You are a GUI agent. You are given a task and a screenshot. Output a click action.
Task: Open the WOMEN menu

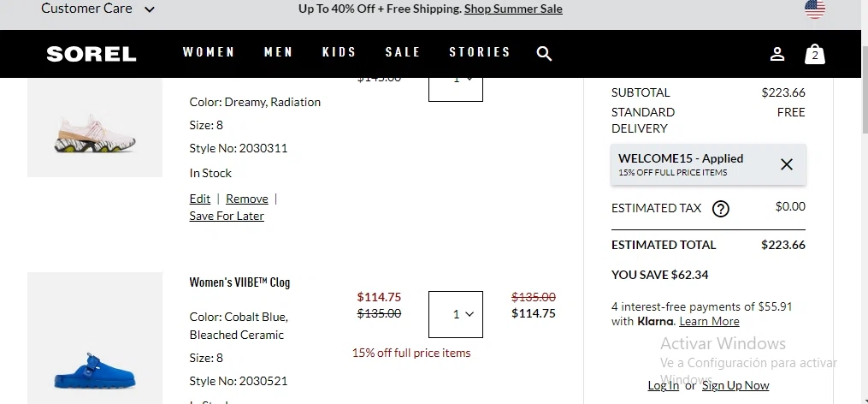(209, 52)
